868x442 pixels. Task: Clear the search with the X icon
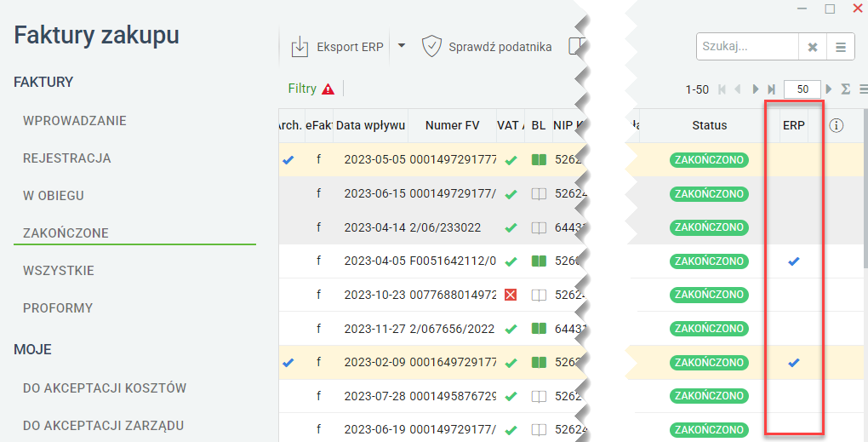tap(813, 47)
